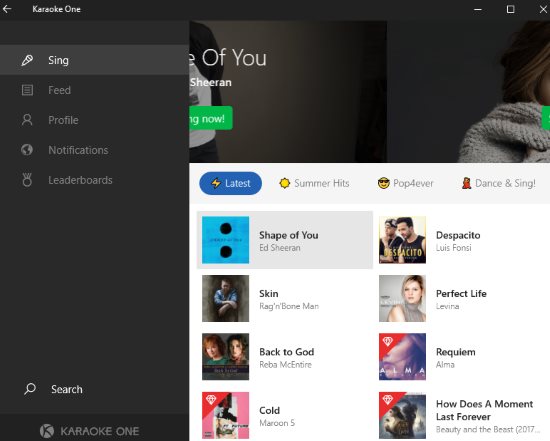Open the Shape of You album thumbnail
This screenshot has width=550, height=441.
pyautogui.click(x=226, y=240)
